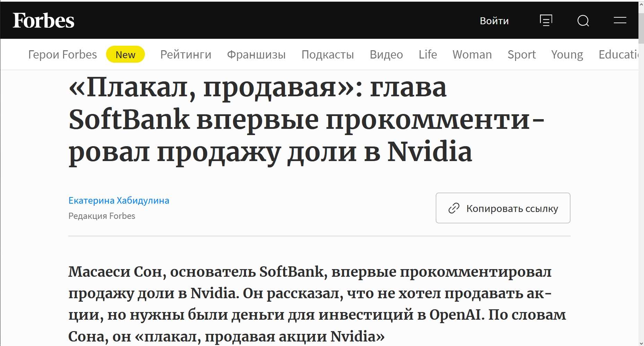The height and width of the screenshot is (346, 644).
Task: Click the yellow New badge
Action: pos(125,54)
